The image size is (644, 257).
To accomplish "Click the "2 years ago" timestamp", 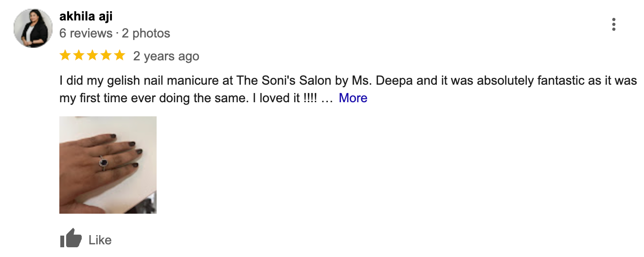I will pyautogui.click(x=166, y=56).
